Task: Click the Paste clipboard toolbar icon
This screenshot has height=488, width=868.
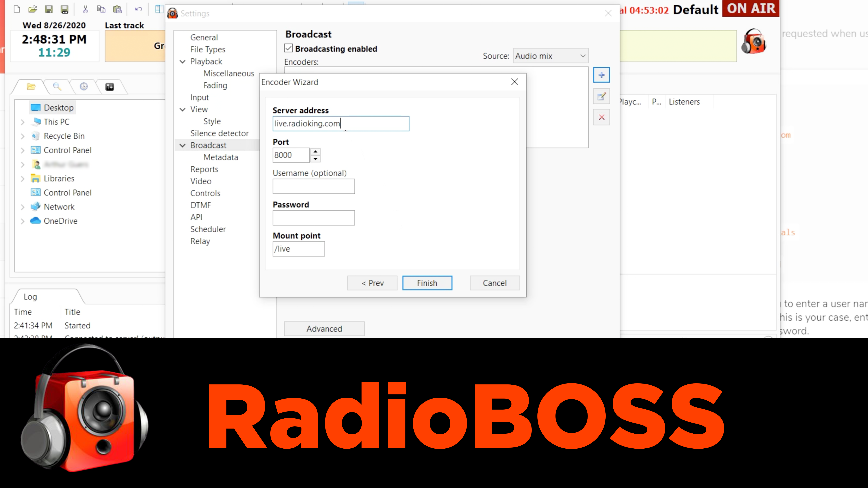Action: (x=117, y=9)
